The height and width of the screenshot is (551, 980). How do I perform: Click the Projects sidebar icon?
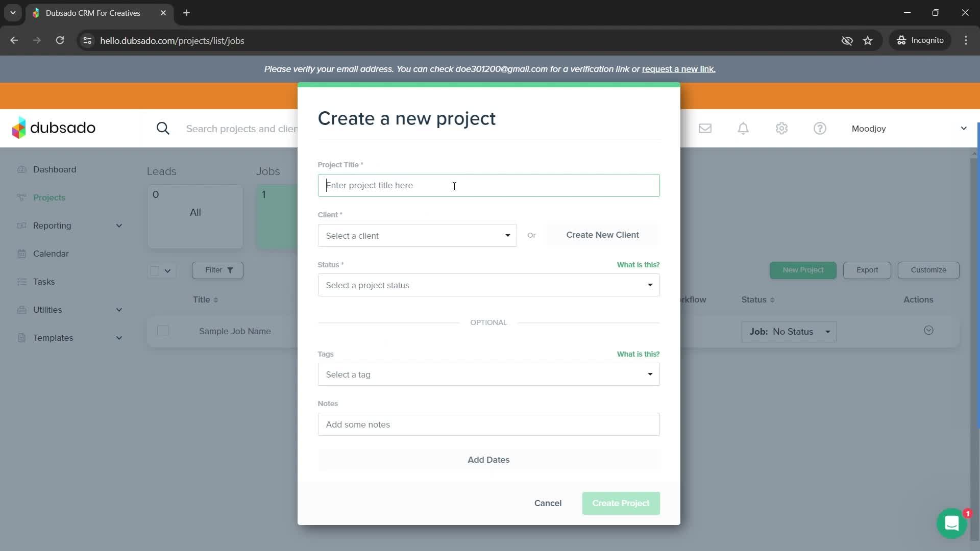coord(21,197)
